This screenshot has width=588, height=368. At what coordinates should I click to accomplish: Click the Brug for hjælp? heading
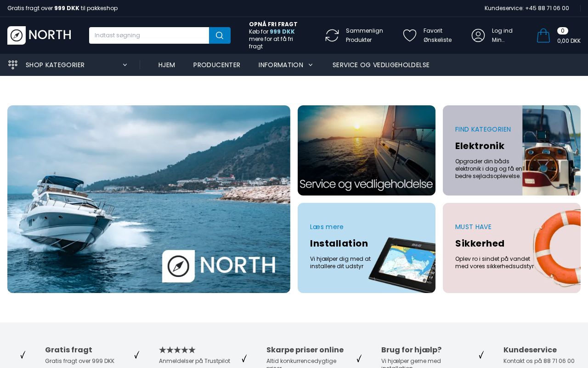click(x=412, y=350)
